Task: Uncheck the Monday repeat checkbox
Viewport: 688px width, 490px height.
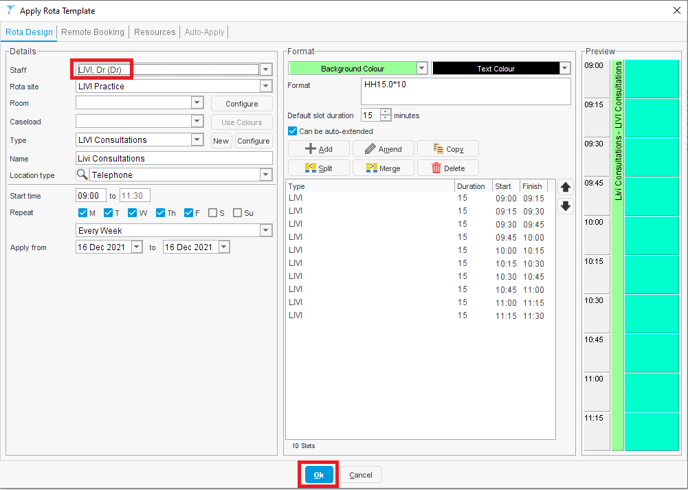Action: [83, 213]
